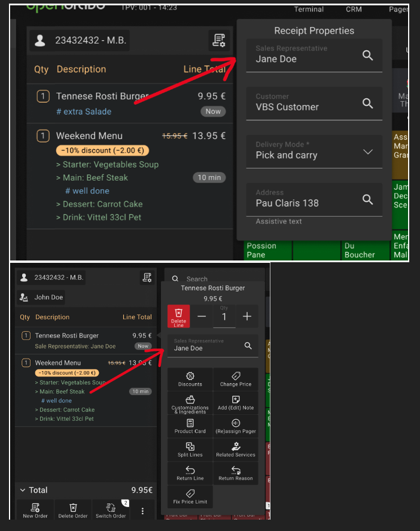Click the Add (Edit) Note icon
This screenshot has width=420, height=531.
(236, 400)
